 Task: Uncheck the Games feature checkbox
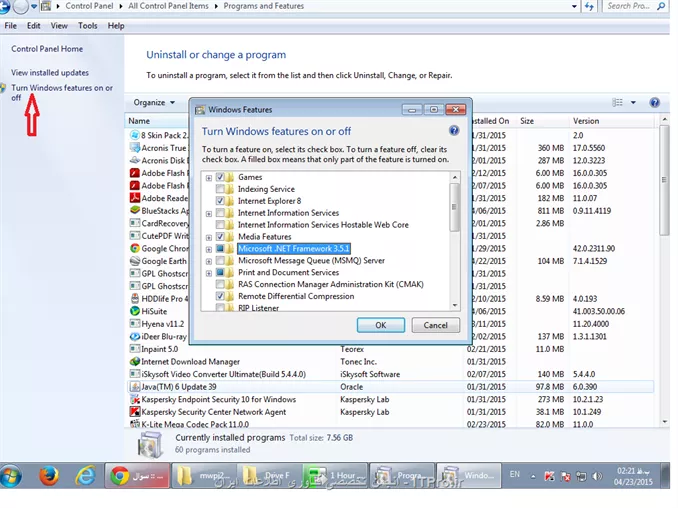(220, 177)
